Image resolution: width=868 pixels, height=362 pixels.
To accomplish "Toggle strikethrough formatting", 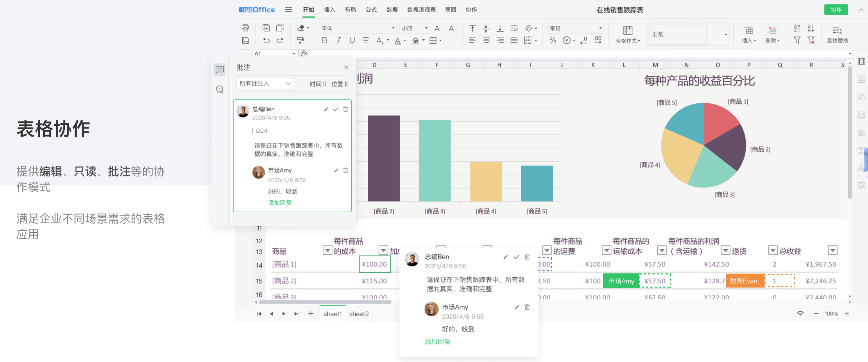I will [x=366, y=41].
